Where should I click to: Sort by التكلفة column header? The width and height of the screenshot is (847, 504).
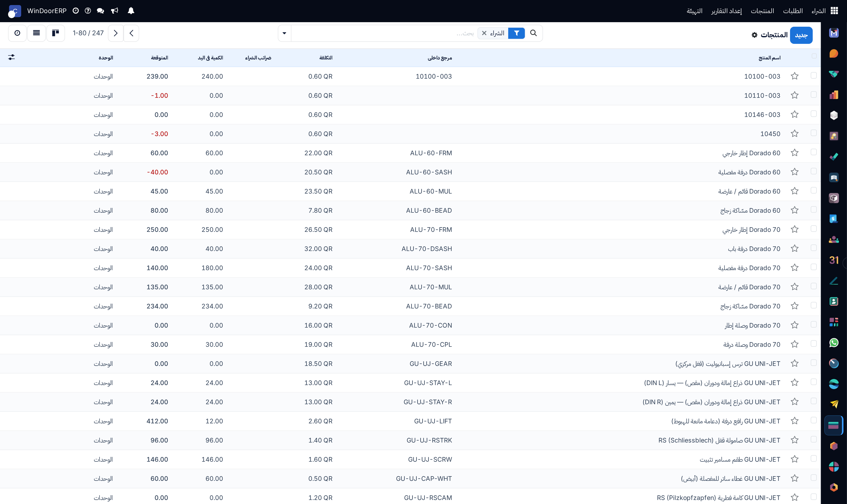[x=325, y=58]
